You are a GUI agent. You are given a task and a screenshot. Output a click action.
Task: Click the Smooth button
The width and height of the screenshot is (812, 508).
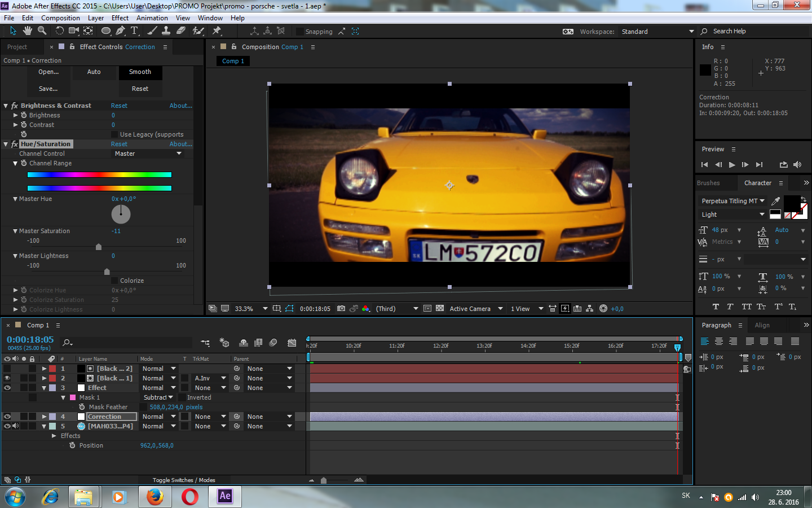pyautogui.click(x=140, y=72)
